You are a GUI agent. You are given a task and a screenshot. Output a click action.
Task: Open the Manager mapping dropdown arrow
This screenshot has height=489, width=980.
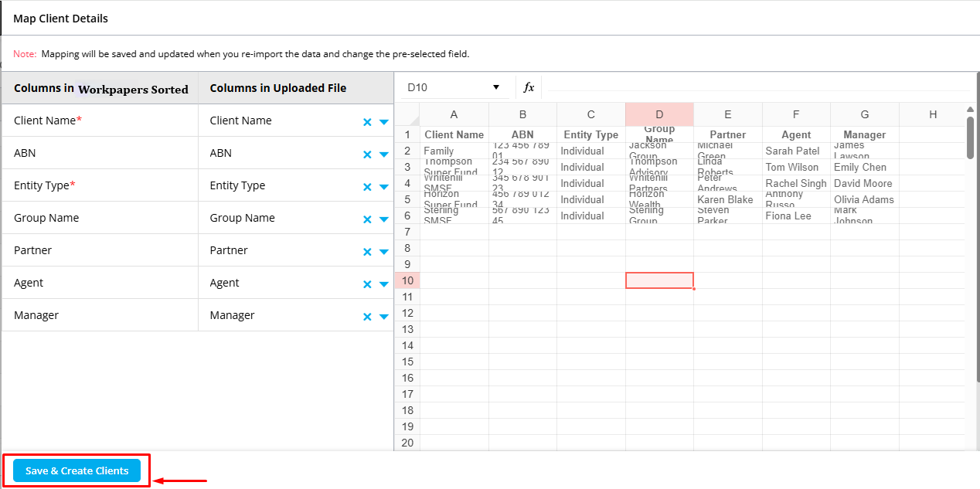click(384, 317)
